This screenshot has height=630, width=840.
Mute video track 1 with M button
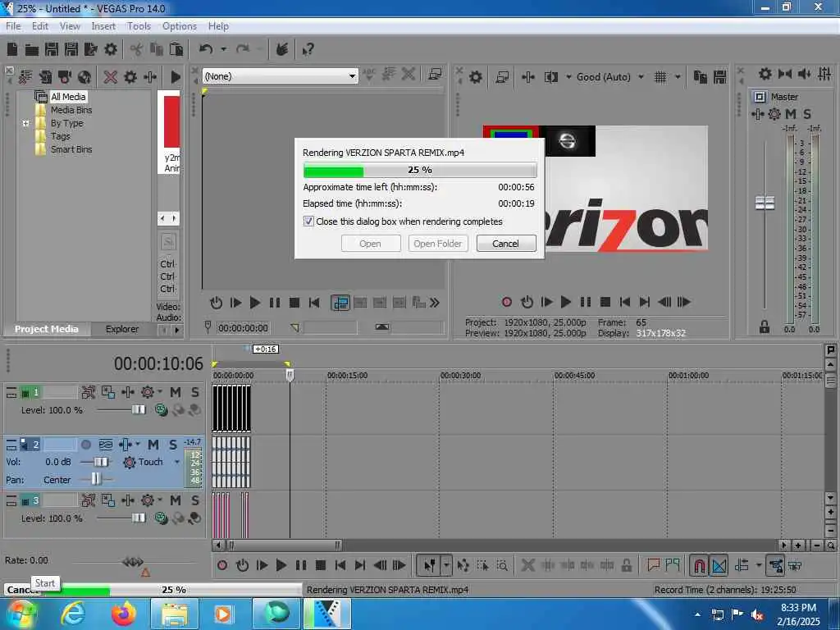pyautogui.click(x=176, y=392)
